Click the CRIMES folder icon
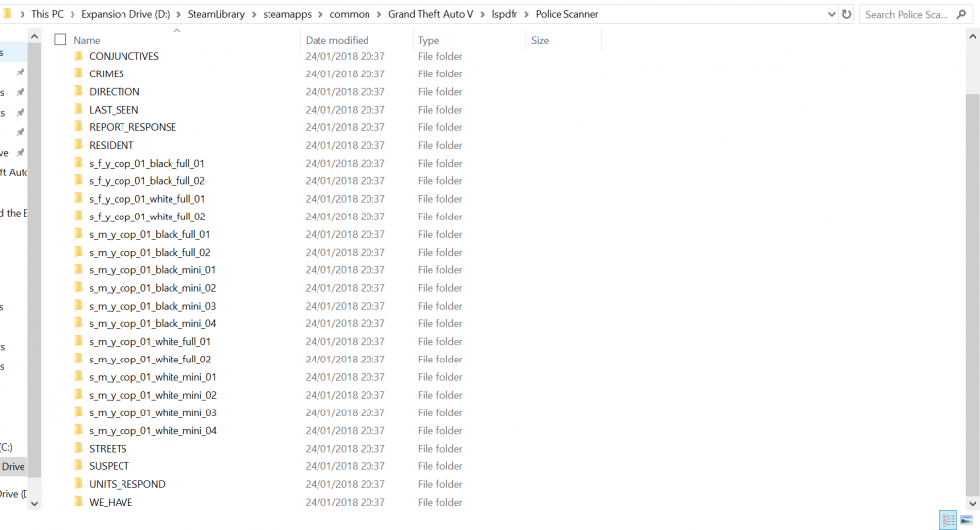The height and width of the screenshot is (530, 980). click(78, 73)
